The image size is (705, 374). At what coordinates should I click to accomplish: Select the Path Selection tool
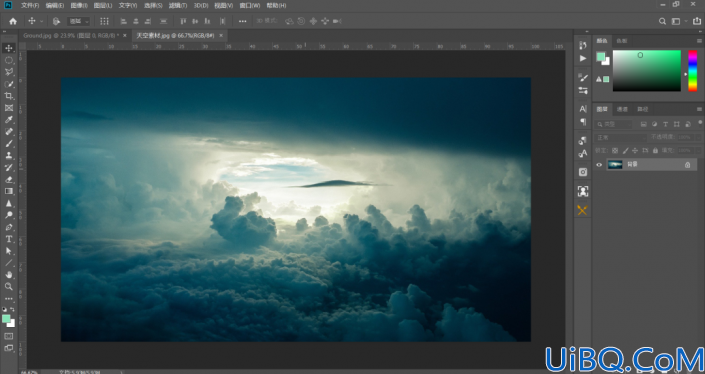pyautogui.click(x=9, y=251)
